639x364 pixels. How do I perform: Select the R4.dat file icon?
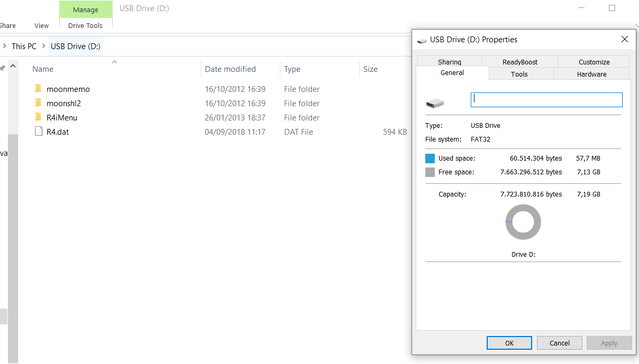[x=38, y=132]
